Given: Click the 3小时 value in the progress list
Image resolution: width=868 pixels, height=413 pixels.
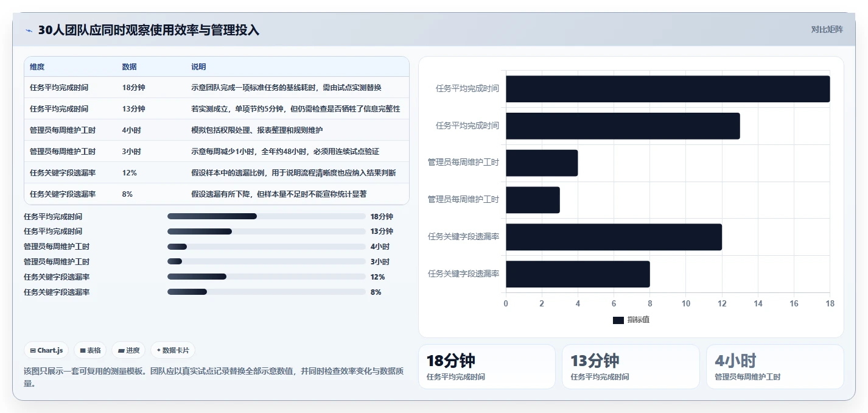Looking at the screenshot, I should [x=380, y=261].
